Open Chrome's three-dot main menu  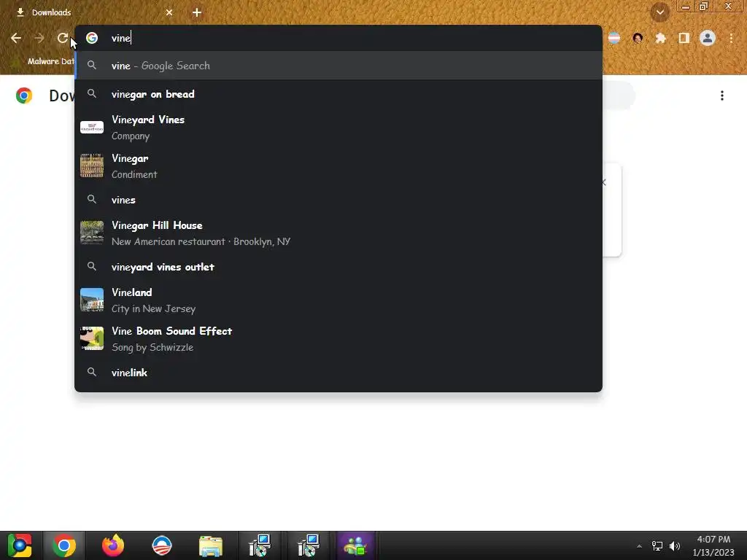point(731,38)
